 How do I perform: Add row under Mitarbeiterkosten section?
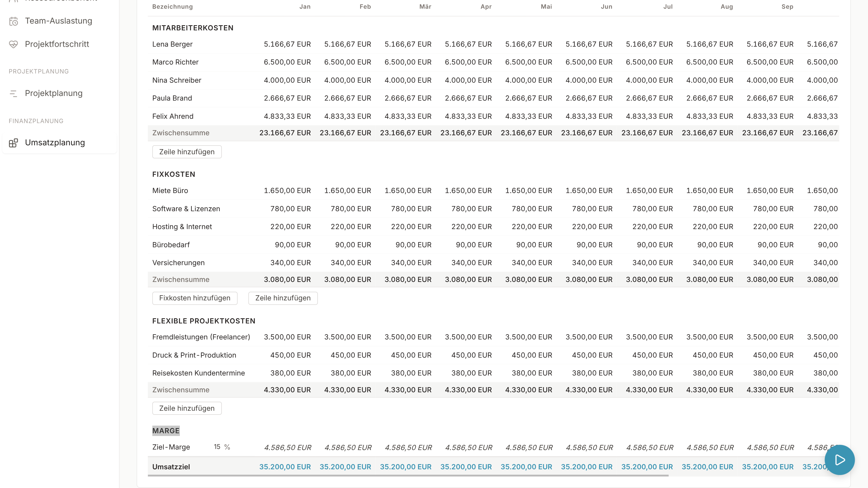[x=187, y=152]
